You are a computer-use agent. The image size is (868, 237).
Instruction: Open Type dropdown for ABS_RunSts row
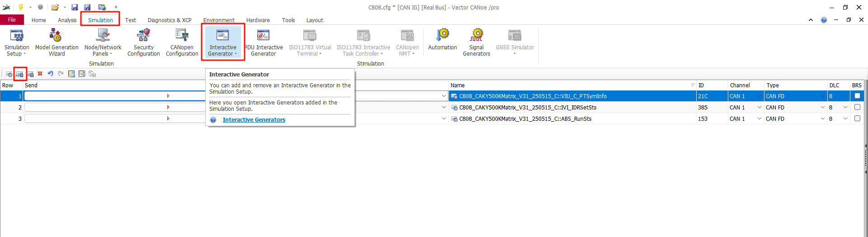coord(822,119)
